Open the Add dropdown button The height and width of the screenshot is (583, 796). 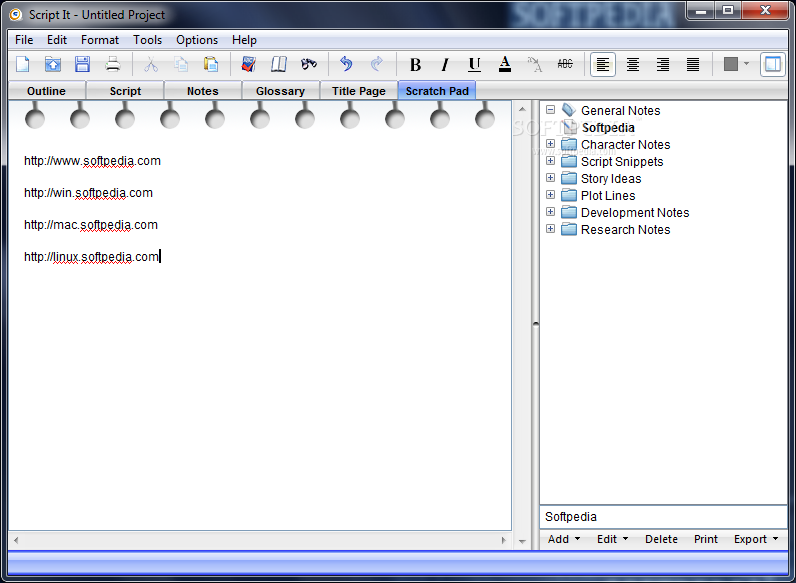click(563, 539)
